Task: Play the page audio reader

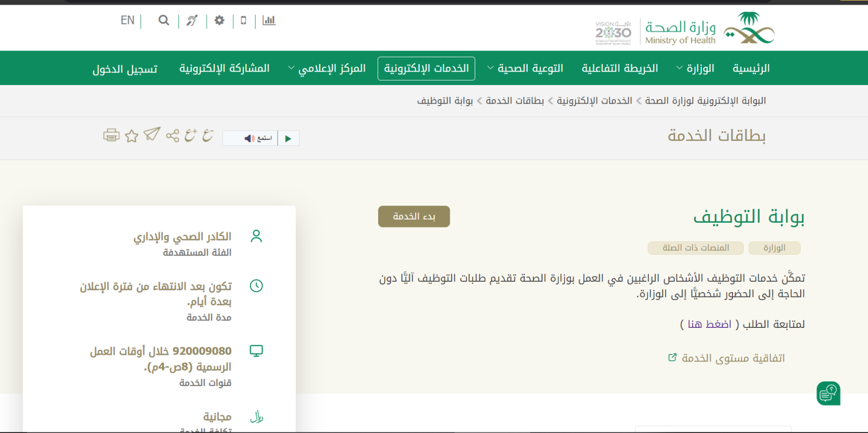Action: [288, 139]
